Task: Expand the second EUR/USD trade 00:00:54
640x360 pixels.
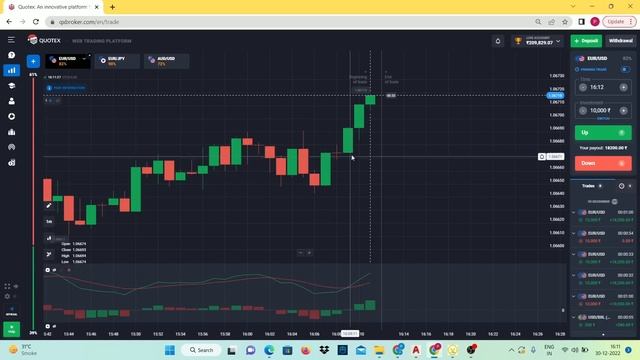Action: (x=573, y=233)
